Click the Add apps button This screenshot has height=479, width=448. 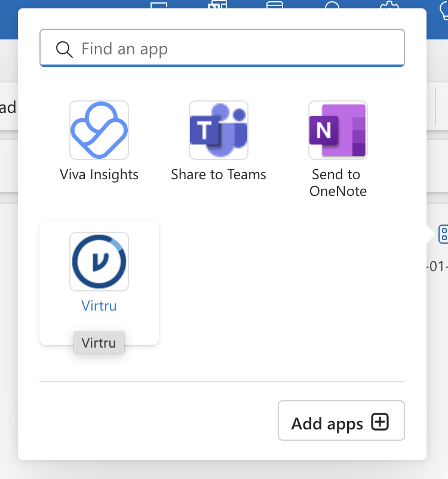[x=341, y=420]
